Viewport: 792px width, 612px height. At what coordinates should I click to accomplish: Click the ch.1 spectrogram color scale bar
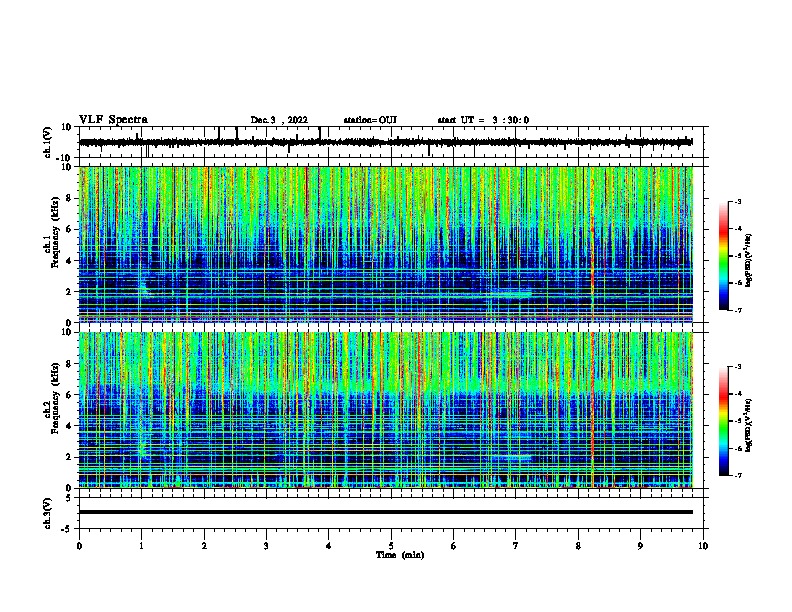coord(724,256)
